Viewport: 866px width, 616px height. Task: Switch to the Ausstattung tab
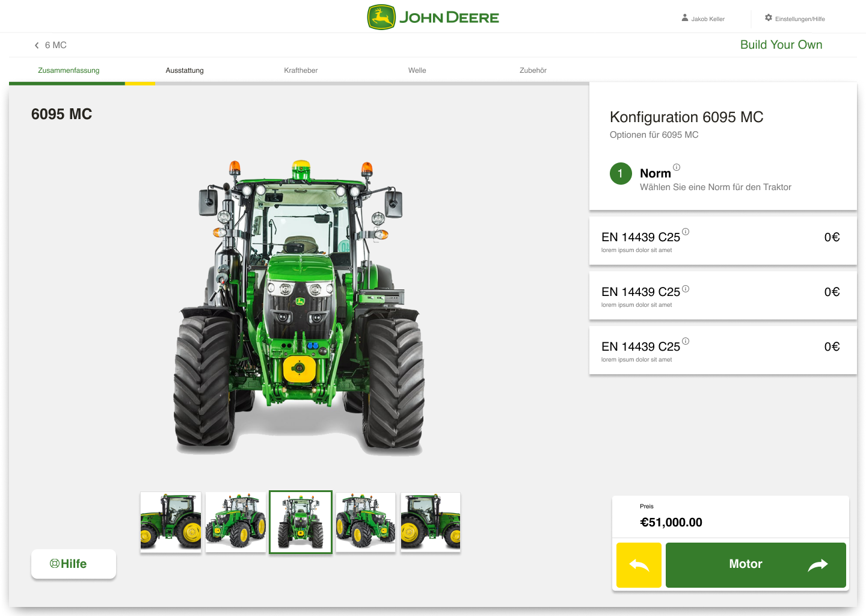tap(185, 70)
